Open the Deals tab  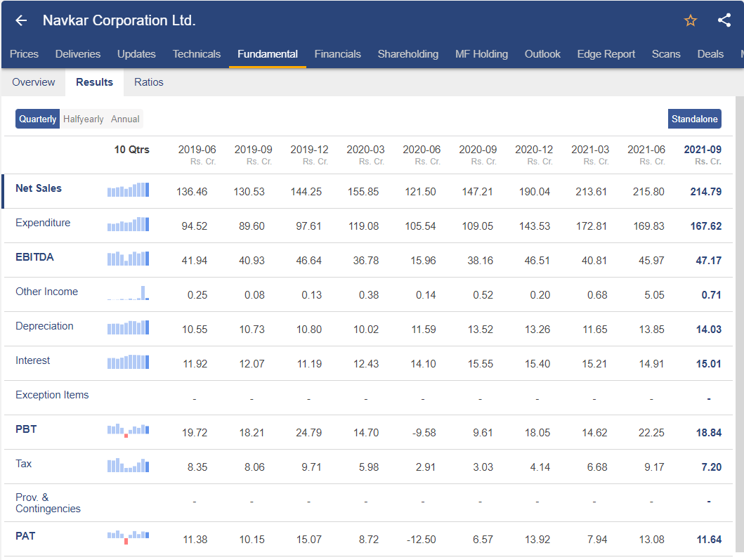[710, 54]
